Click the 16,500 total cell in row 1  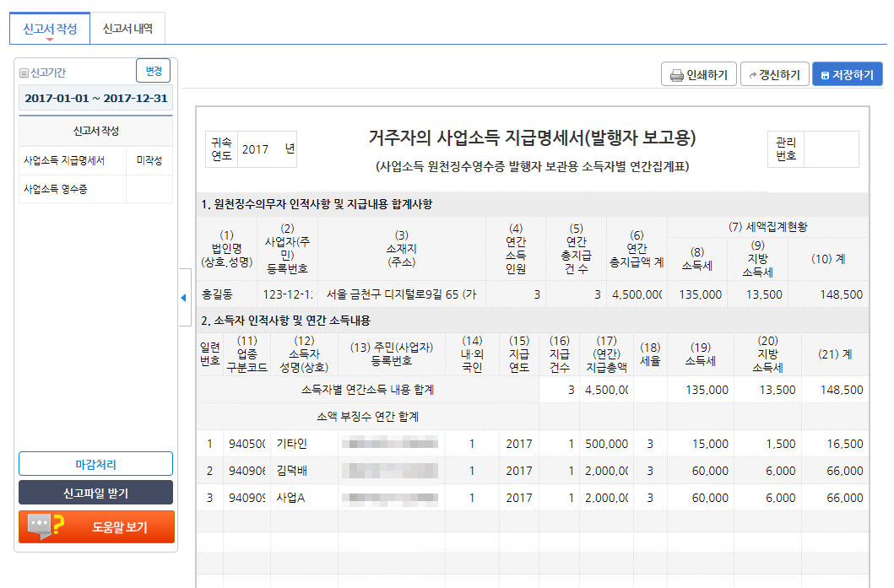click(835, 444)
